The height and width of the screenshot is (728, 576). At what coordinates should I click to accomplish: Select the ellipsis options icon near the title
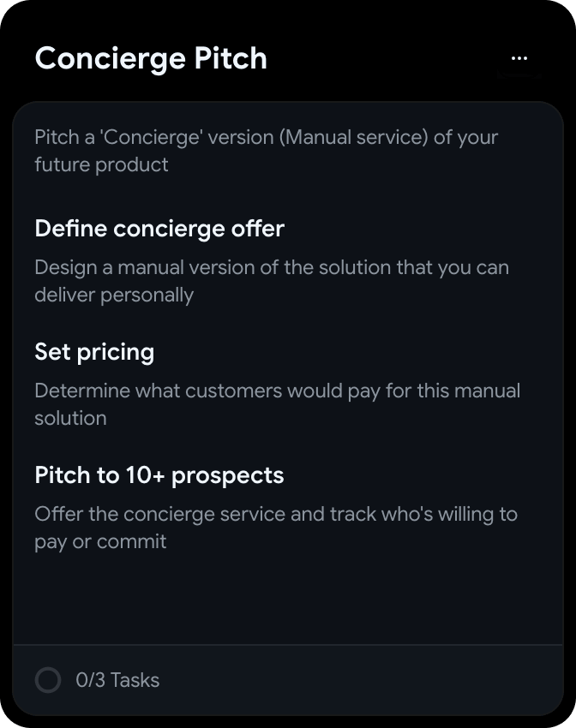click(519, 57)
